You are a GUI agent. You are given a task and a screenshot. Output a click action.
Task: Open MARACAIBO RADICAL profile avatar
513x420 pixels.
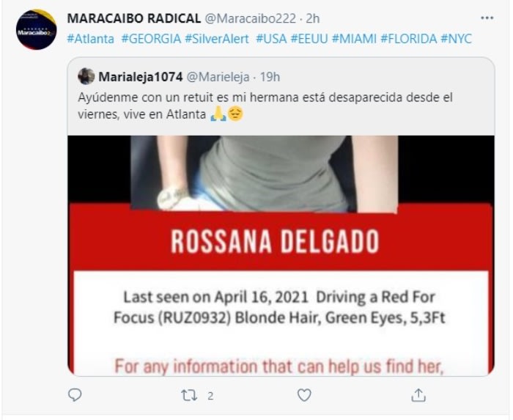[x=37, y=29]
